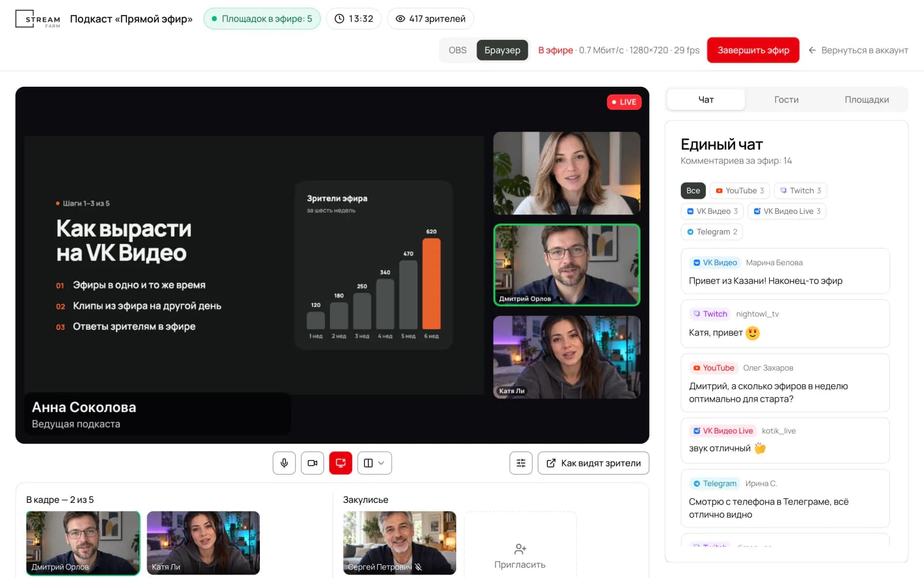Stop screen sharing with red button
This screenshot has height=578, width=924.
341,463
